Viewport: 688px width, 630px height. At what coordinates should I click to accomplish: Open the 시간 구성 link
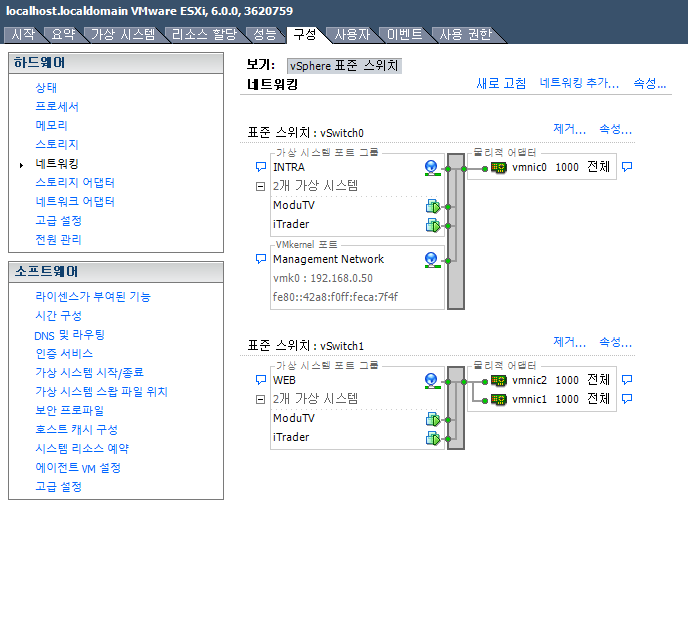[x=58, y=316]
